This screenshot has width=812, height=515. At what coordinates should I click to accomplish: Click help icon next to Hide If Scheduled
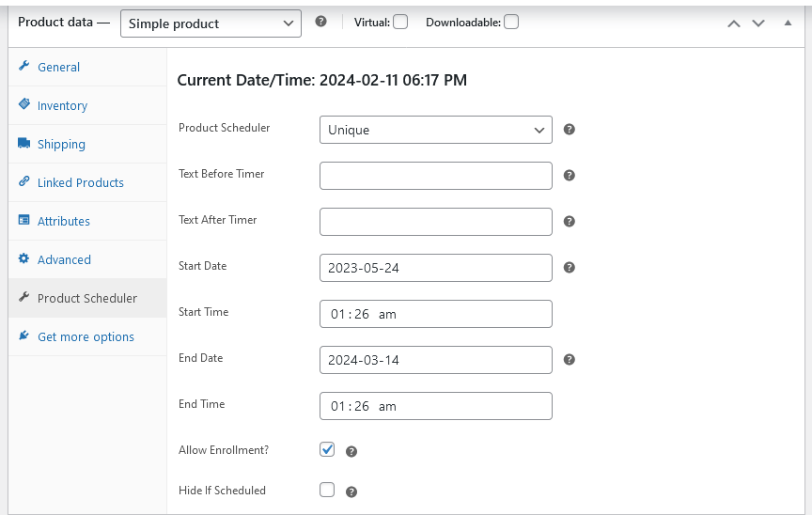coord(351,492)
